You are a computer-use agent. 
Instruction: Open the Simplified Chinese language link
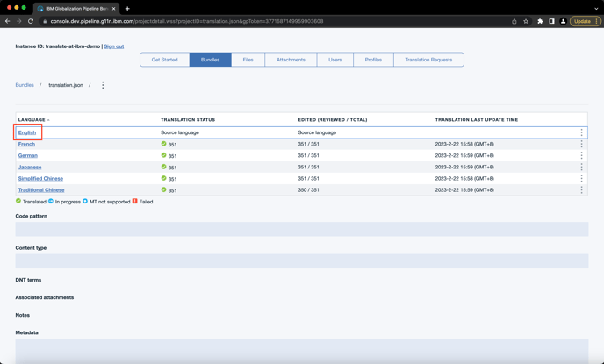40,179
